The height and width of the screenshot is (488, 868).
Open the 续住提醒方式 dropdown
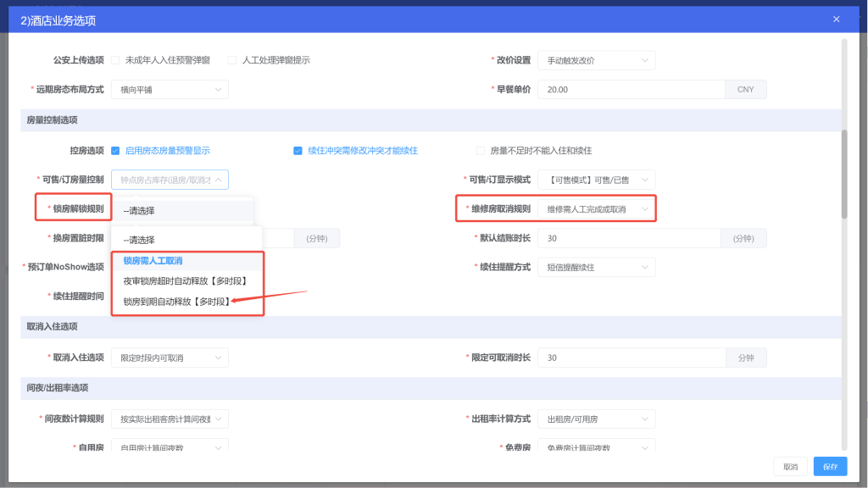click(596, 268)
